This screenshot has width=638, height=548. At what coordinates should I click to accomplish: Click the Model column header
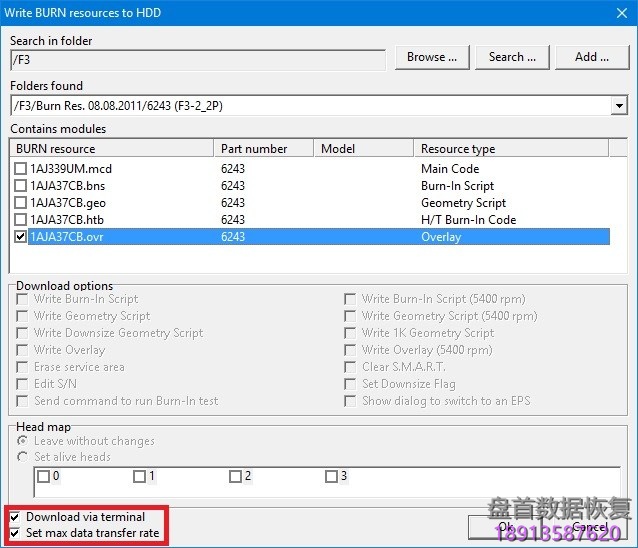click(x=364, y=149)
